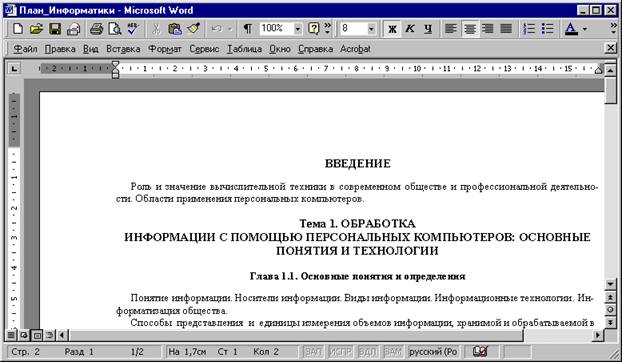Expand the 100% zoom dropdown
The image size is (622, 362).
(x=298, y=29)
